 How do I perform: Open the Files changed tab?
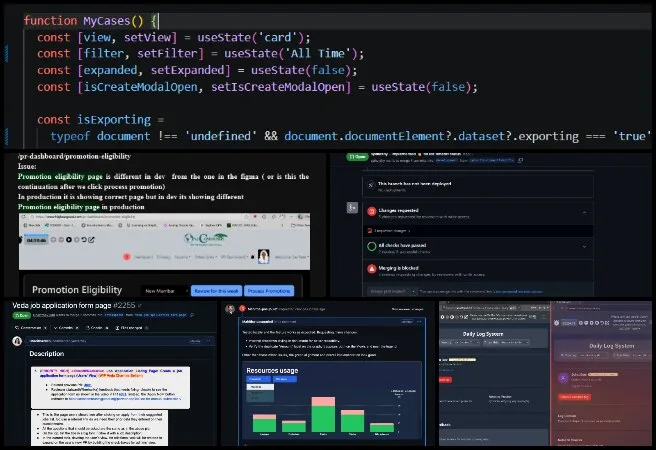131,327
